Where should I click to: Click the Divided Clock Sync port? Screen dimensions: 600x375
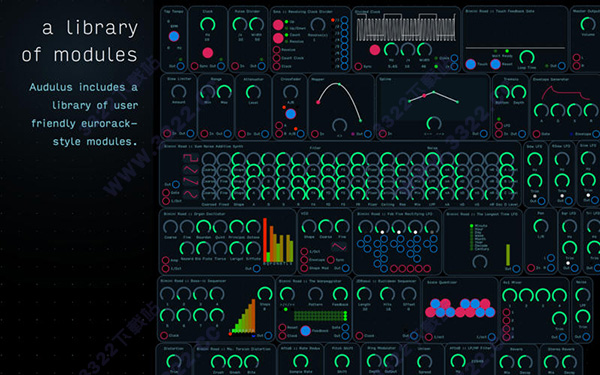(x=358, y=67)
